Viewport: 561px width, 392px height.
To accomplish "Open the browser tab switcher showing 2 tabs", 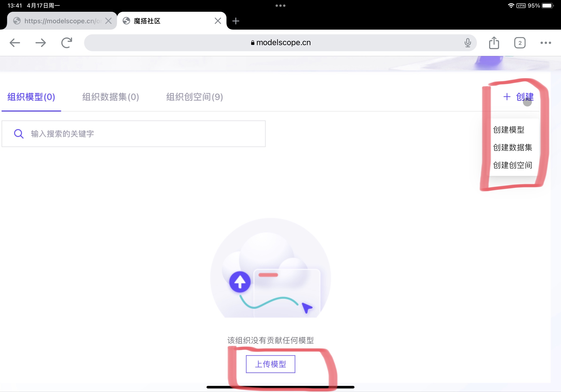I will [520, 43].
